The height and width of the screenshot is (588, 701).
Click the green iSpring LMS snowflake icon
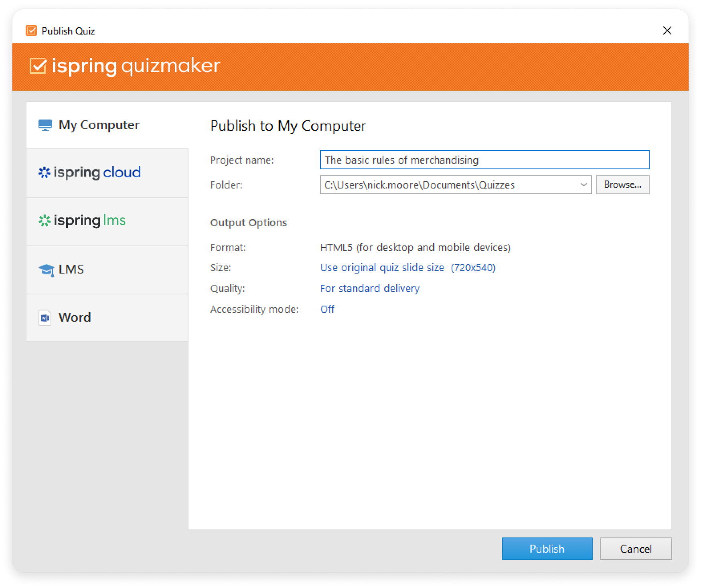pyautogui.click(x=44, y=221)
